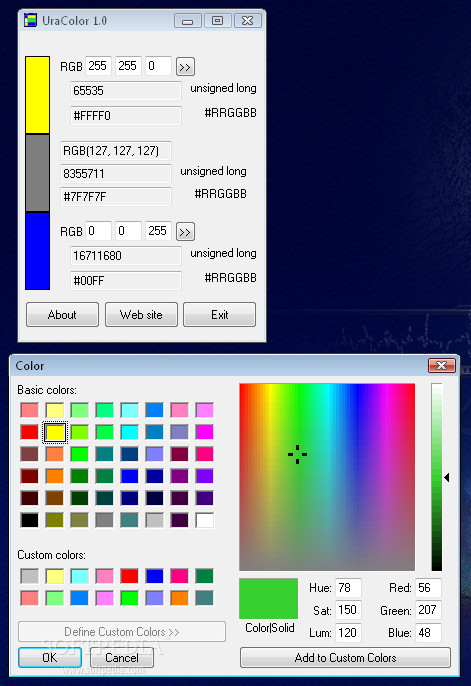
Task: Confirm the Color dialog with OK
Action: [x=50, y=658]
